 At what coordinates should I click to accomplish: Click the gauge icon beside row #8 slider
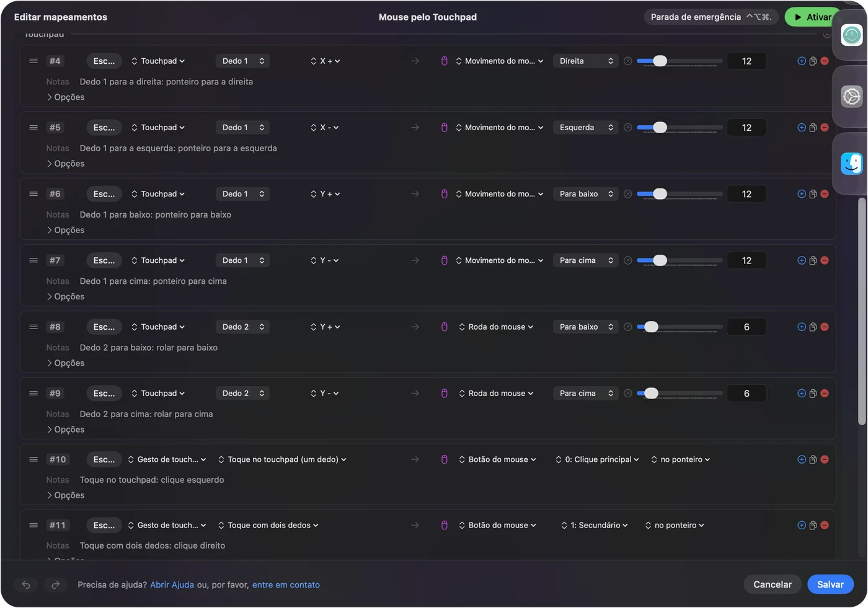(628, 327)
